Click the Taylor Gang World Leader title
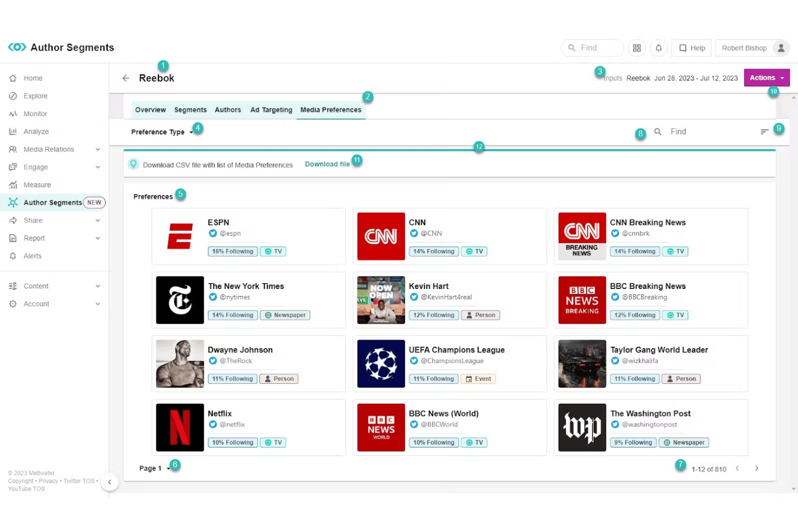This screenshot has width=798, height=532. pyautogui.click(x=659, y=350)
